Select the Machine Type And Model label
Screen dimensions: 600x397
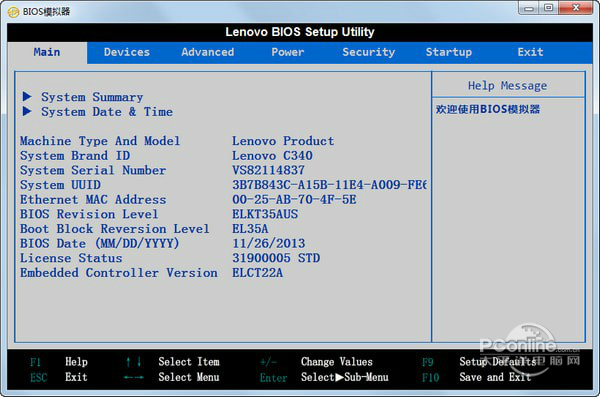click(100, 141)
